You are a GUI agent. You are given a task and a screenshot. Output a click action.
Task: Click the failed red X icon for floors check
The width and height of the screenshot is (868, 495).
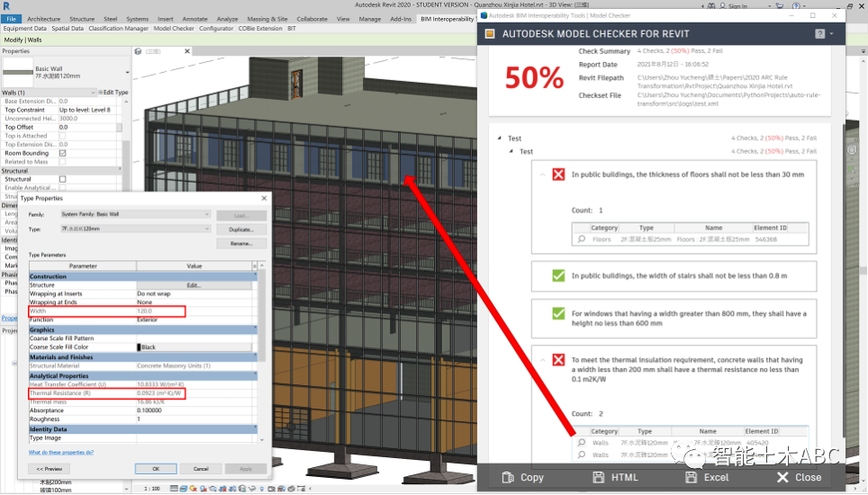click(558, 175)
